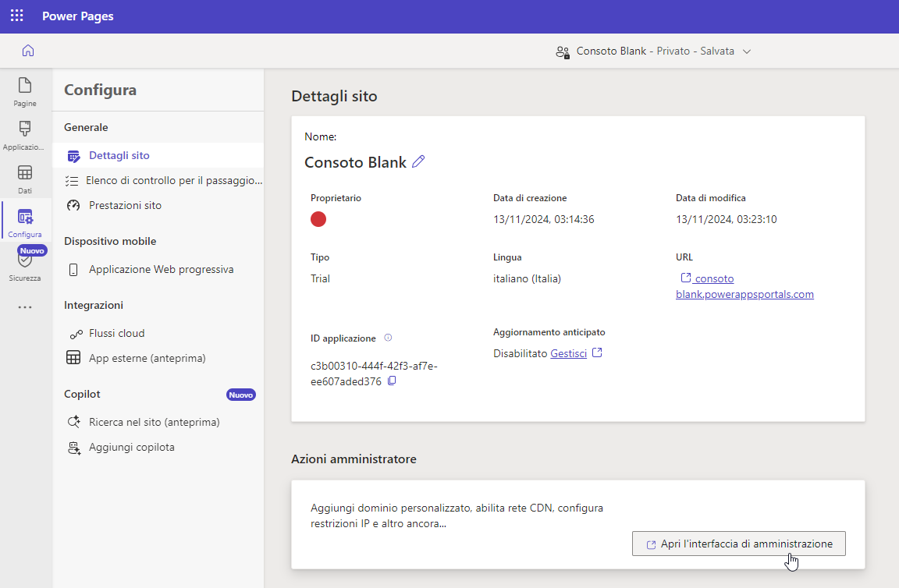The image size is (899, 588).
Task: Click creation date 13/11/2024, 03:14:36
Action: (543, 219)
